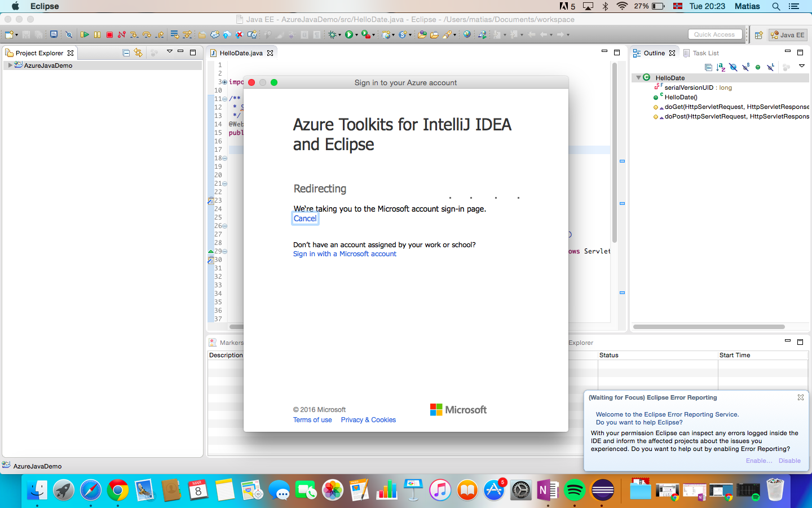
Task: Click the Outline horizontal scrollbar
Action: [709, 327]
